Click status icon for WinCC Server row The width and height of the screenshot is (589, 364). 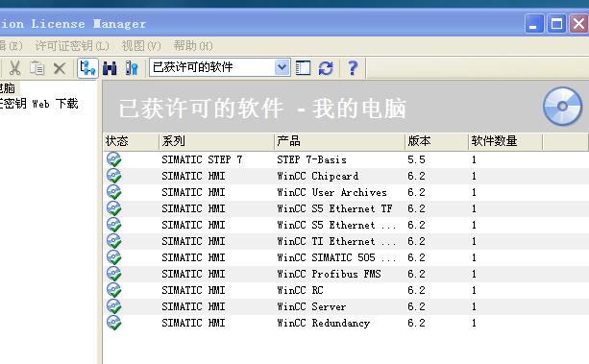click(113, 306)
